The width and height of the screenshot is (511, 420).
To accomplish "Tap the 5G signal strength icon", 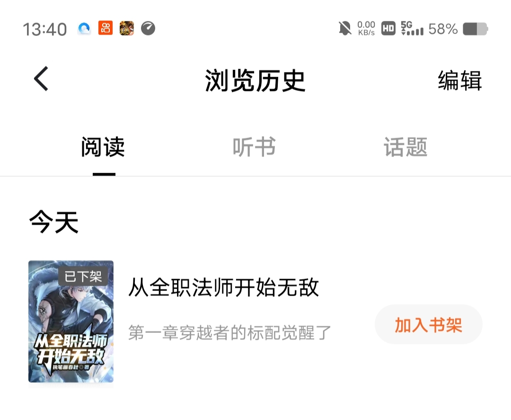I will pyautogui.click(x=412, y=28).
